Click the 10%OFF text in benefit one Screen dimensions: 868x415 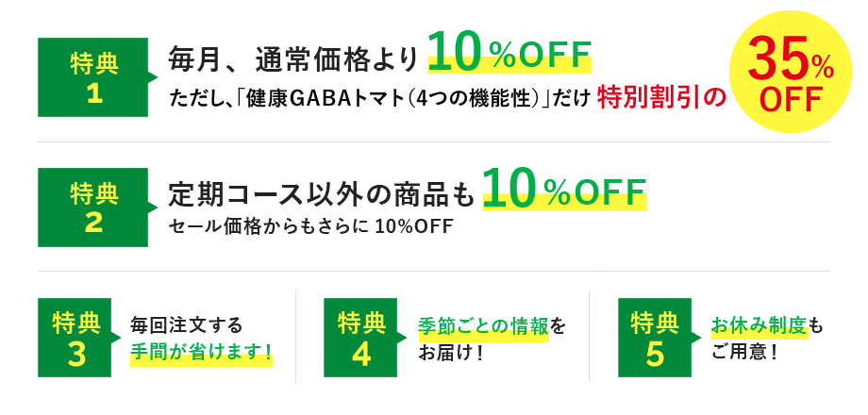509,53
